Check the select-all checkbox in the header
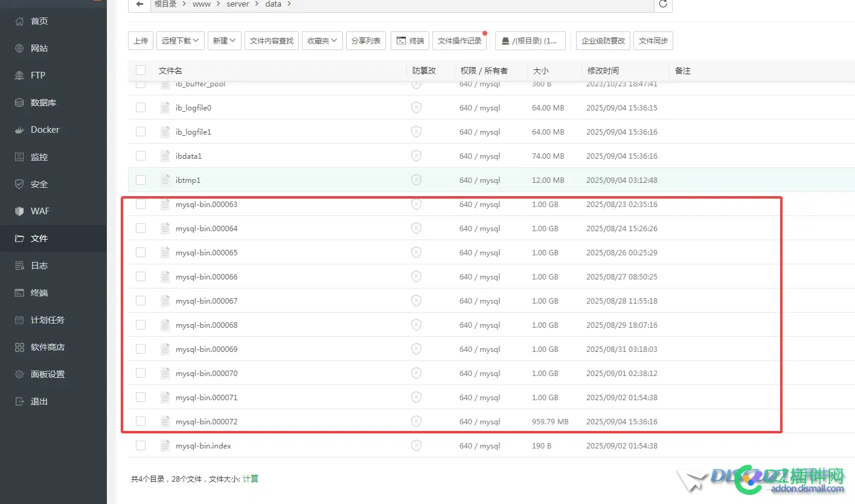 click(x=141, y=70)
